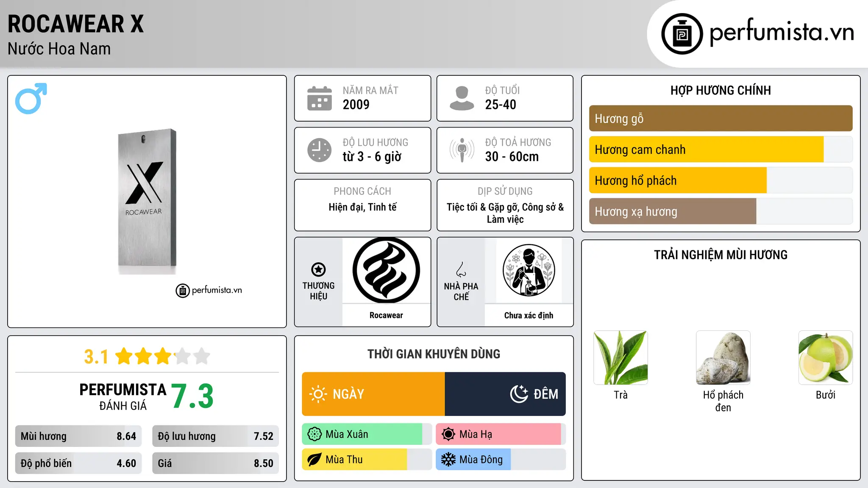Click the occasion text Tiệc tối & Gặp gỡ

pyautogui.click(x=483, y=207)
